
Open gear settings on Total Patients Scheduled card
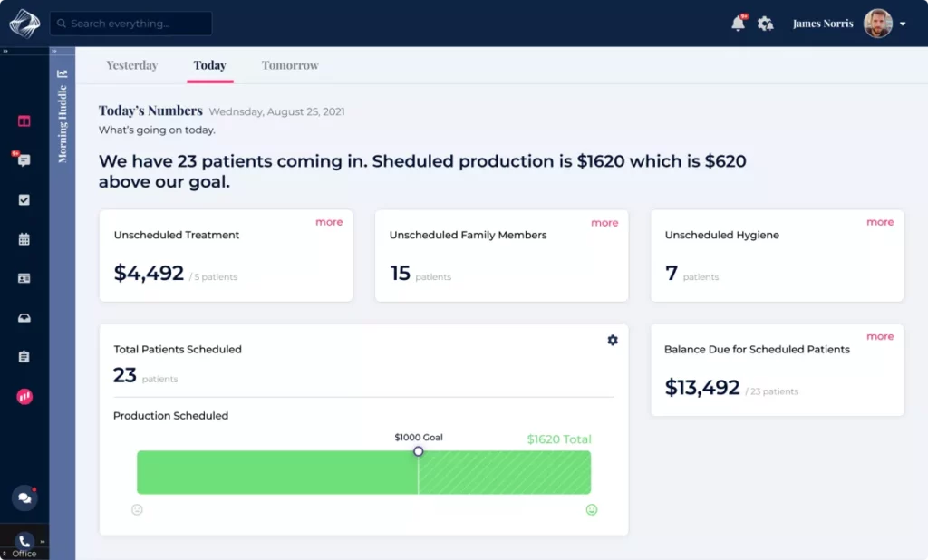pos(613,340)
